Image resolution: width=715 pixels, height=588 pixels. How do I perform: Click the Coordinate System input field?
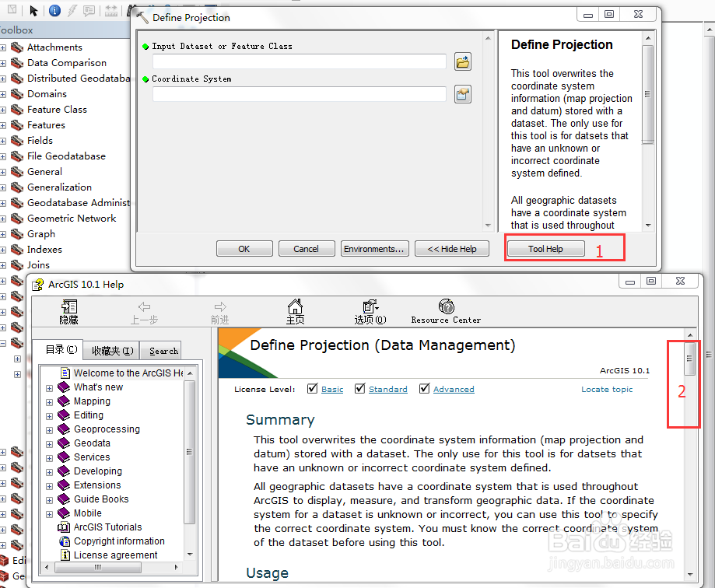click(x=299, y=94)
